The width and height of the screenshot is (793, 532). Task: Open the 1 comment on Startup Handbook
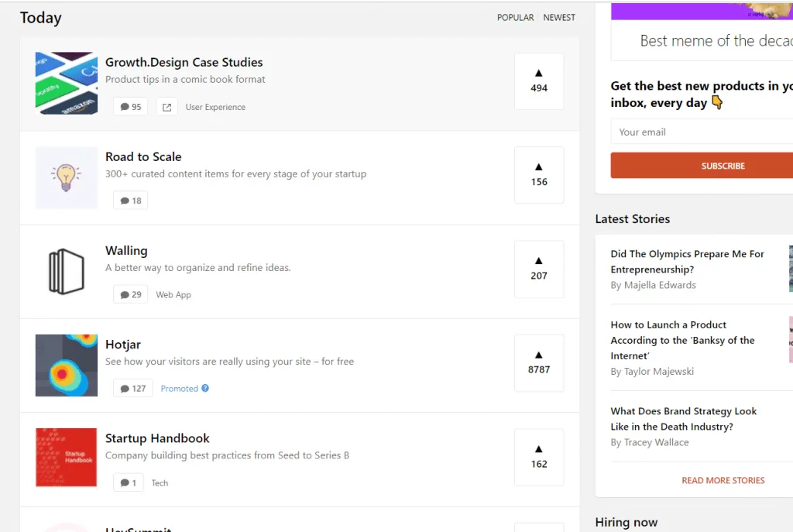coord(129,483)
